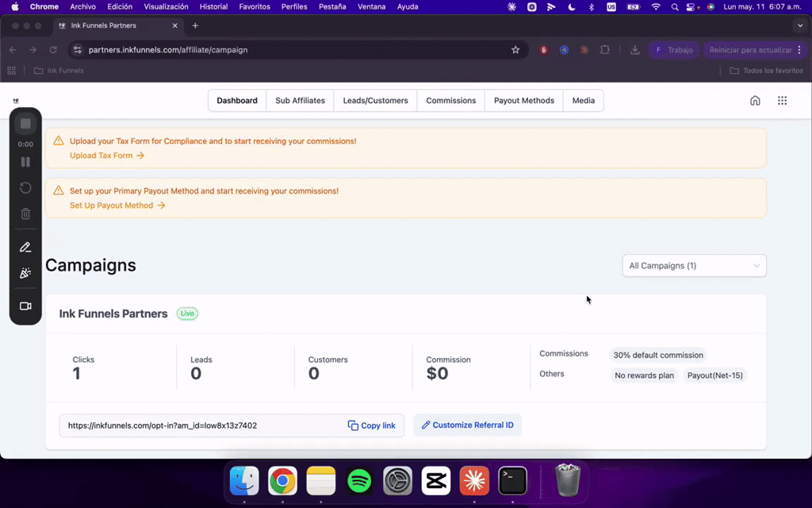The width and height of the screenshot is (812, 508).
Task: Click the Set Up Payout Method link
Action: [x=117, y=206]
